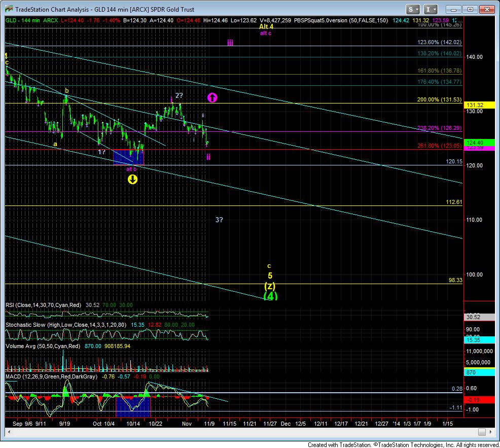
Task: Select the magenta up-arrow marker on the chart
Action: [212, 97]
